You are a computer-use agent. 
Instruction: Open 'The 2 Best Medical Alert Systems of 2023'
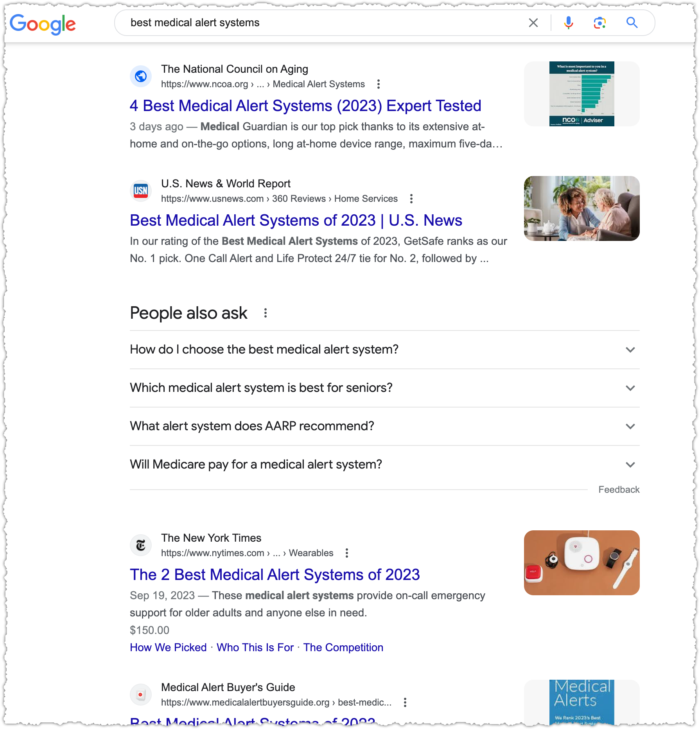[x=275, y=575]
